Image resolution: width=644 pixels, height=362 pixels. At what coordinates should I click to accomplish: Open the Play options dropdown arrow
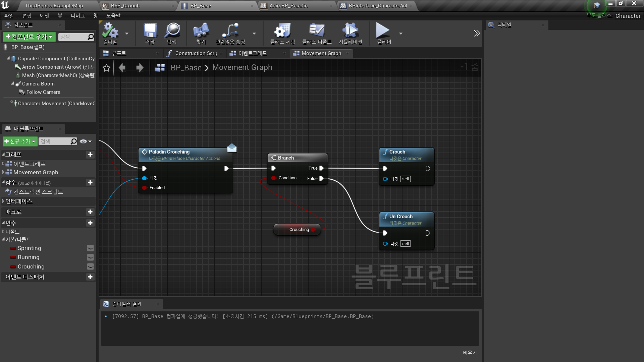400,34
